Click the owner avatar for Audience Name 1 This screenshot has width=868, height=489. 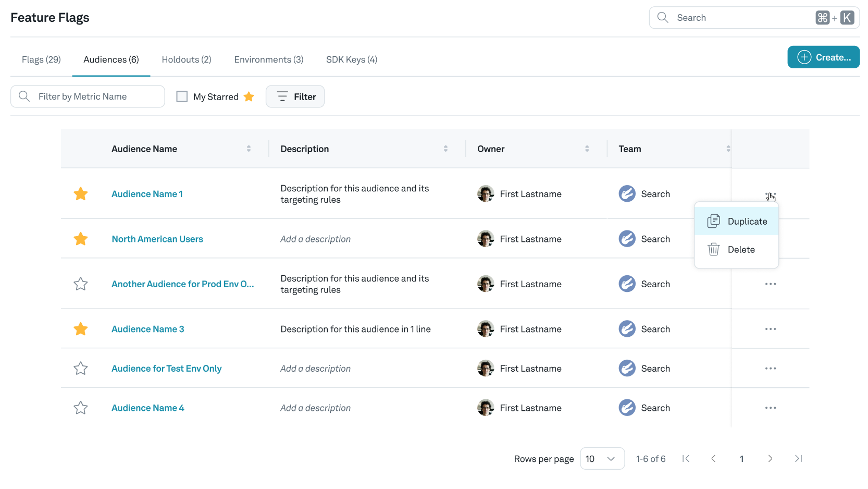(485, 193)
